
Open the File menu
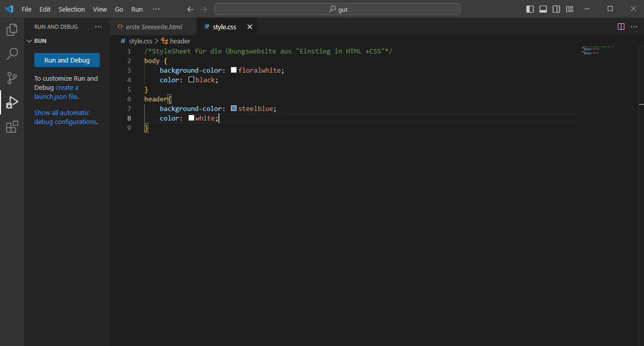point(27,9)
